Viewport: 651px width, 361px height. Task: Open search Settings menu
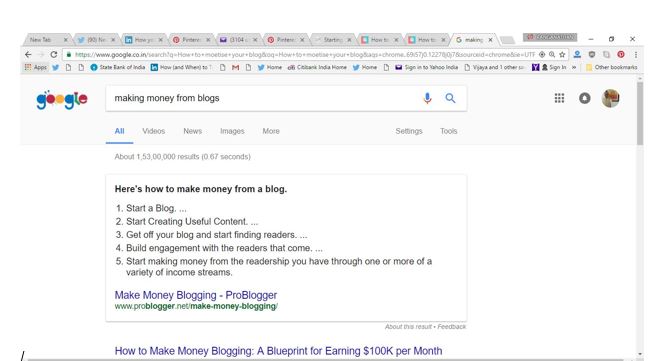[409, 131]
